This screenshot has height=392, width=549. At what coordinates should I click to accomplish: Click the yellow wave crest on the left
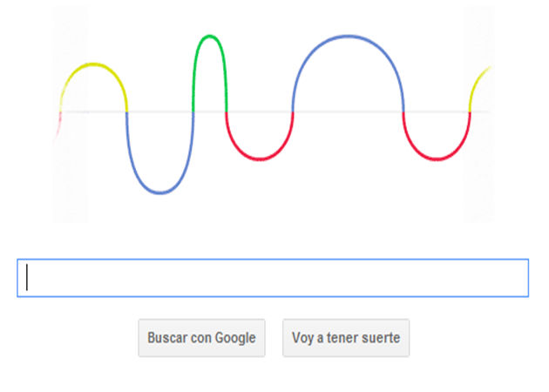pyautogui.click(x=94, y=64)
